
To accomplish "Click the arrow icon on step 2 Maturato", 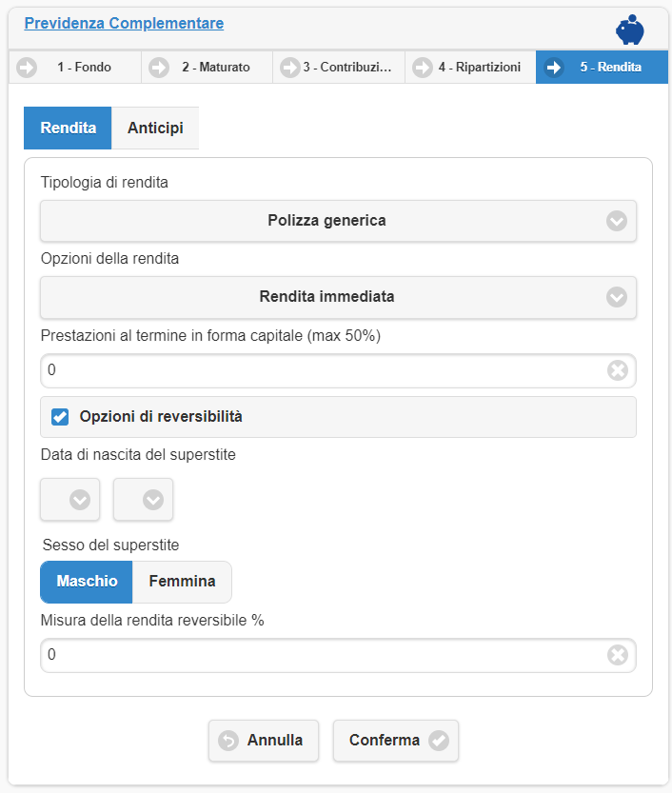I will click(160, 68).
